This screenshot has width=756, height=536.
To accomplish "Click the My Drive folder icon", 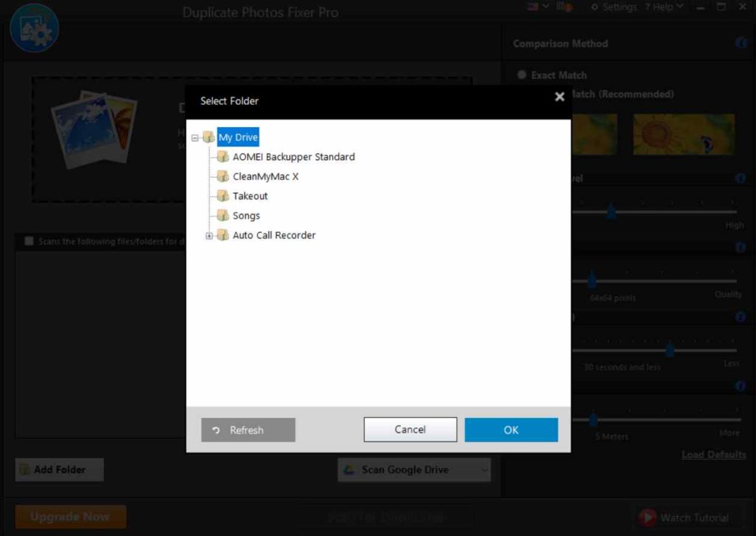I will click(208, 137).
